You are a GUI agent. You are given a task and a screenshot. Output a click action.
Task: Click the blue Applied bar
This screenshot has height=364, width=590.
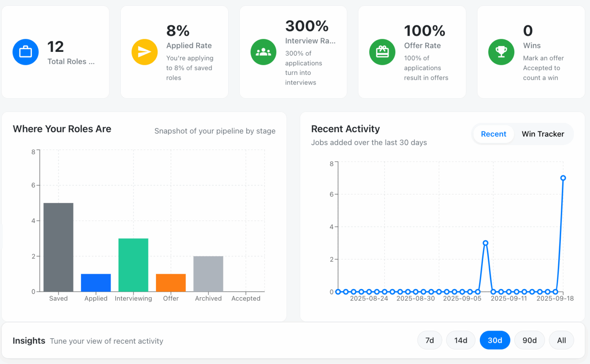96,282
